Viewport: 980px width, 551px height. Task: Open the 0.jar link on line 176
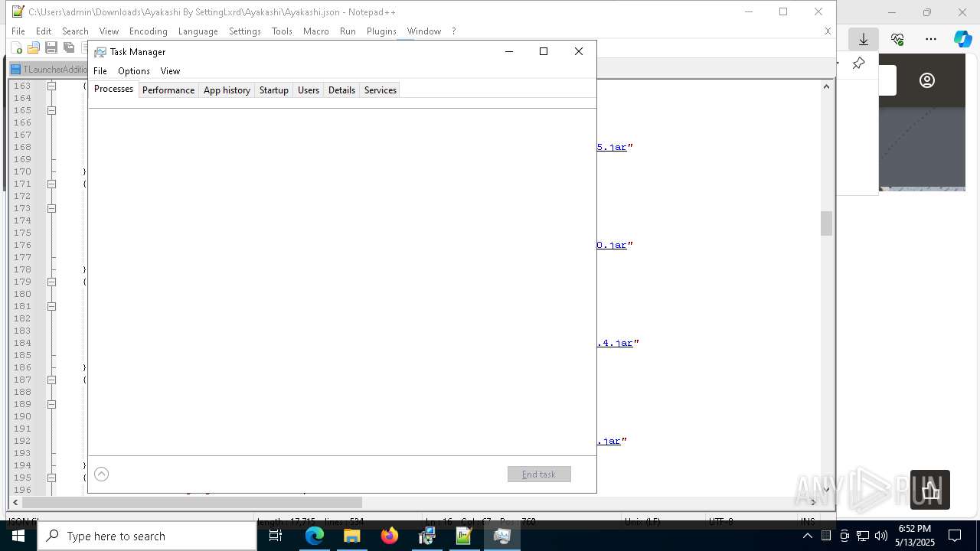point(612,245)
